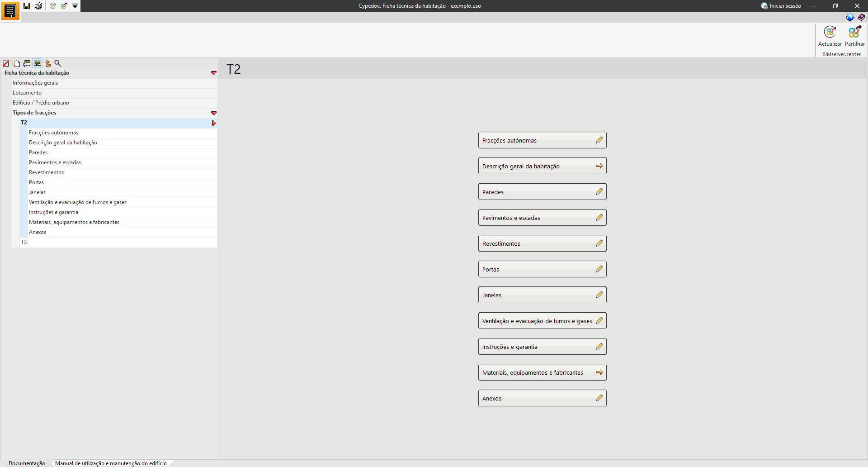The height and width of the screenshot is (467, 868).
Task: Edit Pavimentos e escadas panel button
Action: coord(542,218)
